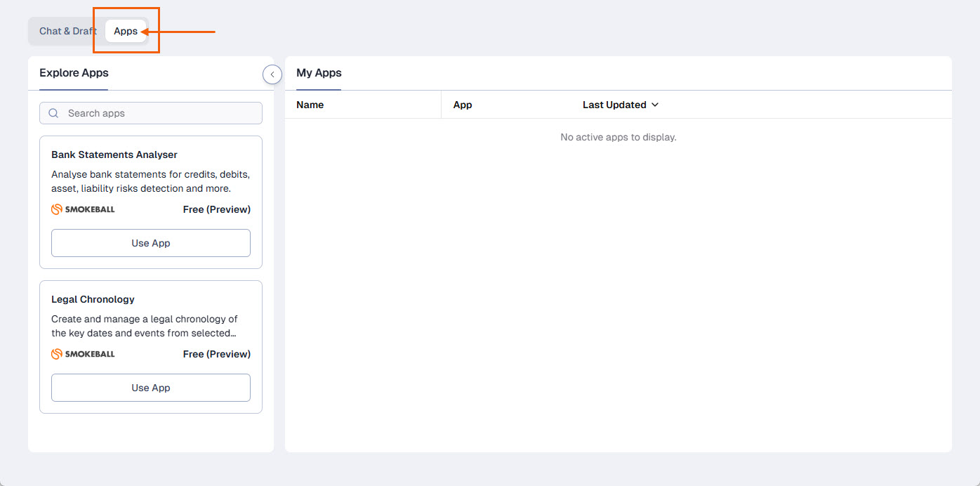Click the Legal Chronology description text
Screen dimensions: 980x486
point(145,326)
